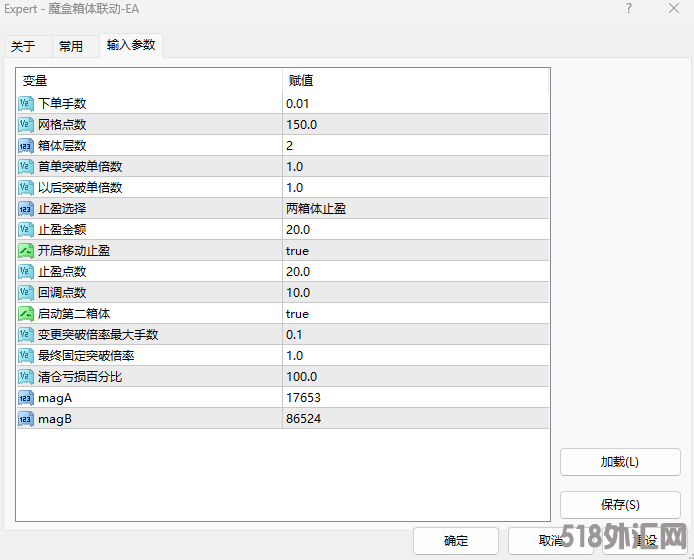694x560 pixels.
Task: Select the 以后突破单倍数 variable name
Action: point(80,188)
